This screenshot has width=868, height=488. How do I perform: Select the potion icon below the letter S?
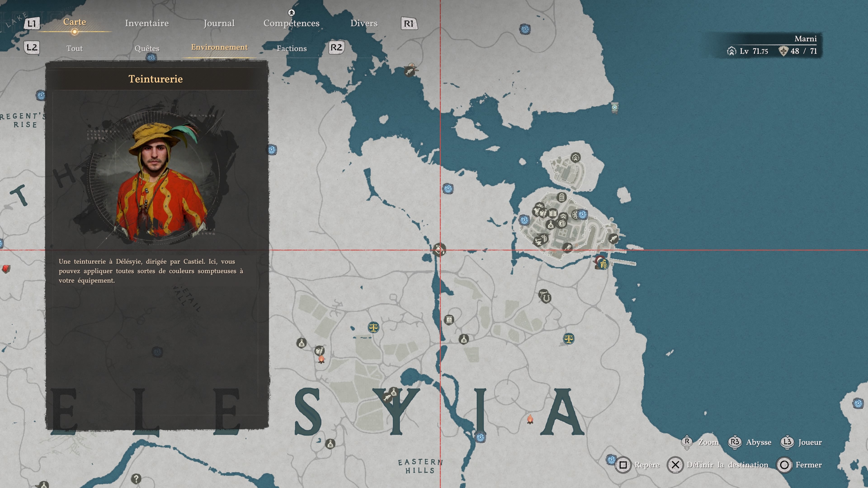pos(330,444)
